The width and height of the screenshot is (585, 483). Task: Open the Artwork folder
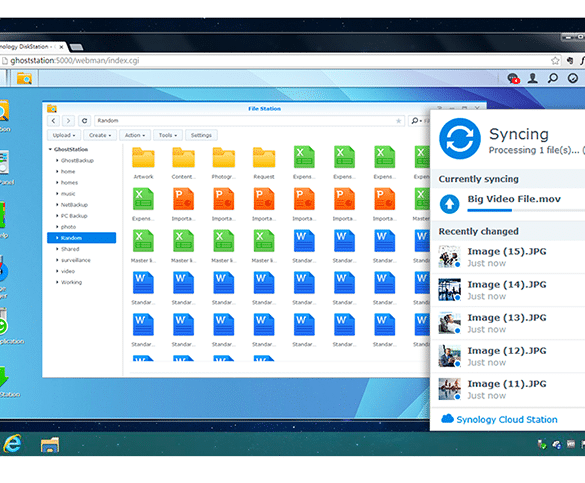coord(143,158)
